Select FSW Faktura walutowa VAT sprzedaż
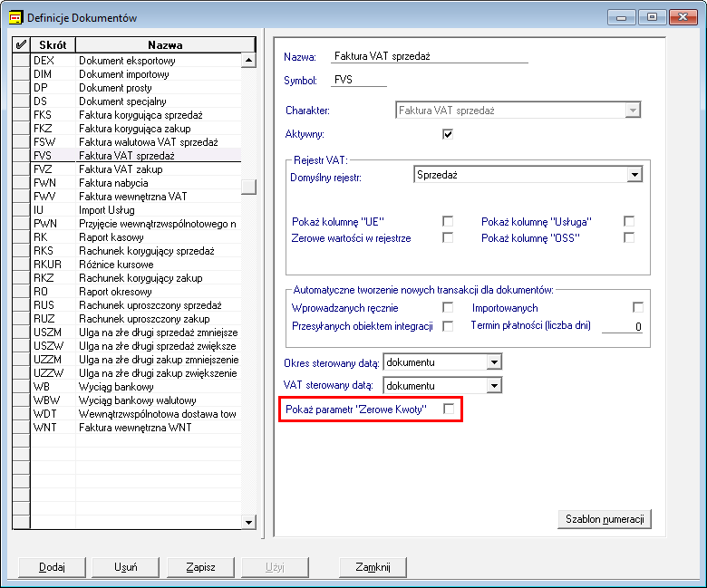 (136, 142)
